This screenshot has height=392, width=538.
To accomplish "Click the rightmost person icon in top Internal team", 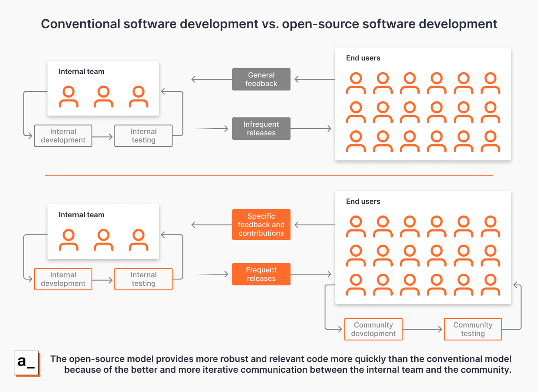I will click(139, 97).
